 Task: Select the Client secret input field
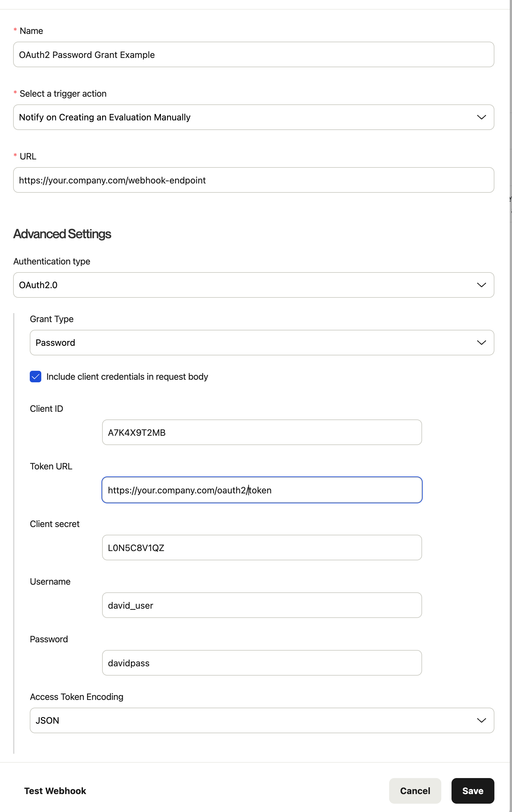(x=261, y=548)
